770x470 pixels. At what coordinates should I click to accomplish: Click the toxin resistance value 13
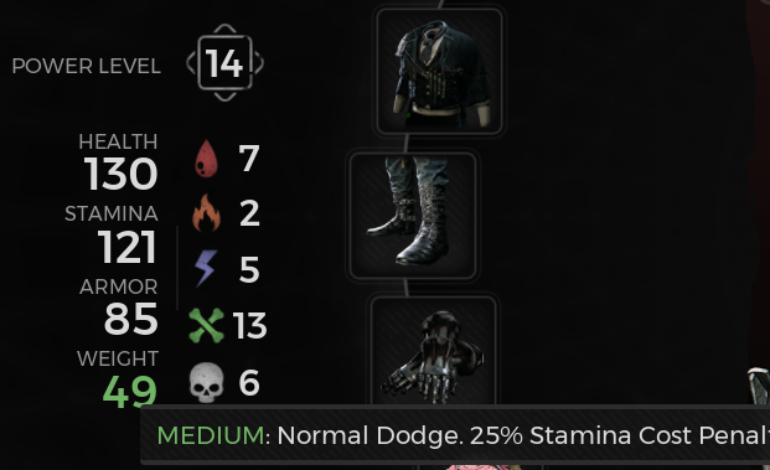[x=249, y=326]
